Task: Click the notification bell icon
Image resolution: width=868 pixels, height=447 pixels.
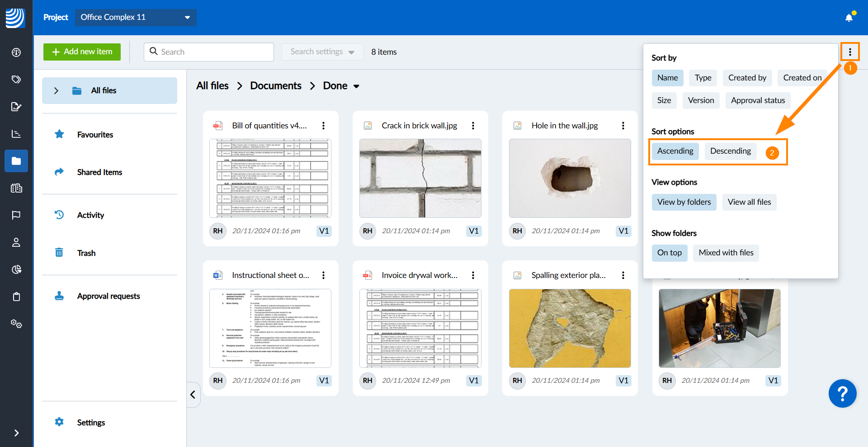Action: coord(849,18)
